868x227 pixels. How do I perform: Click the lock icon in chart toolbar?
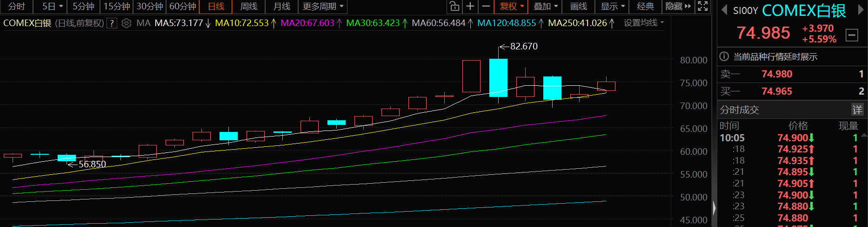[454, 7]
